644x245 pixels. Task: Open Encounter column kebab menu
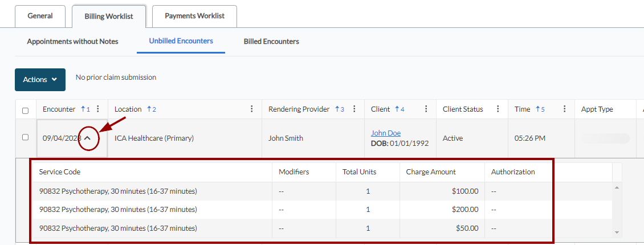(x=98, y=109)
